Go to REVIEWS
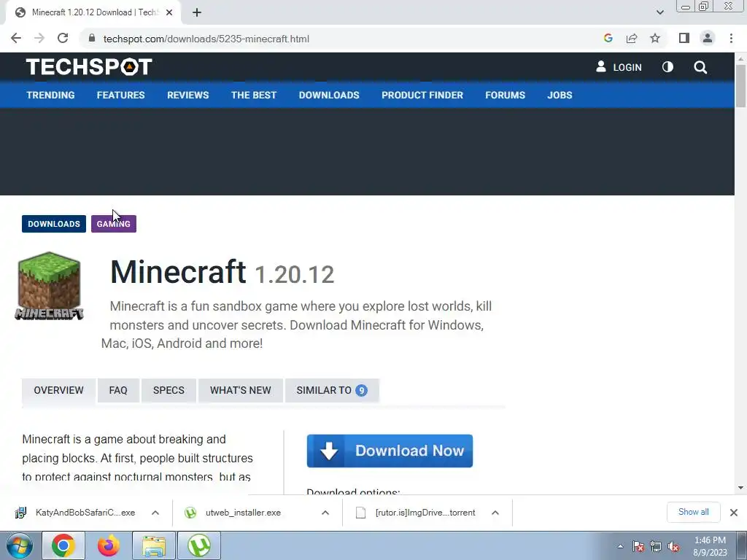The width and height of the screenshot is (747, 560). coord(187,96)
